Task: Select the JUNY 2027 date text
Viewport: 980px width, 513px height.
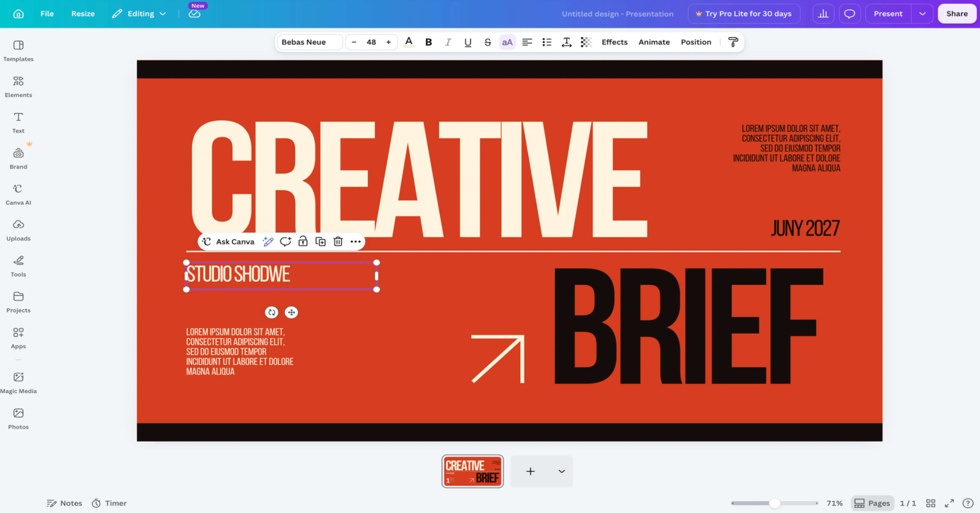Action: click(805, 228)
